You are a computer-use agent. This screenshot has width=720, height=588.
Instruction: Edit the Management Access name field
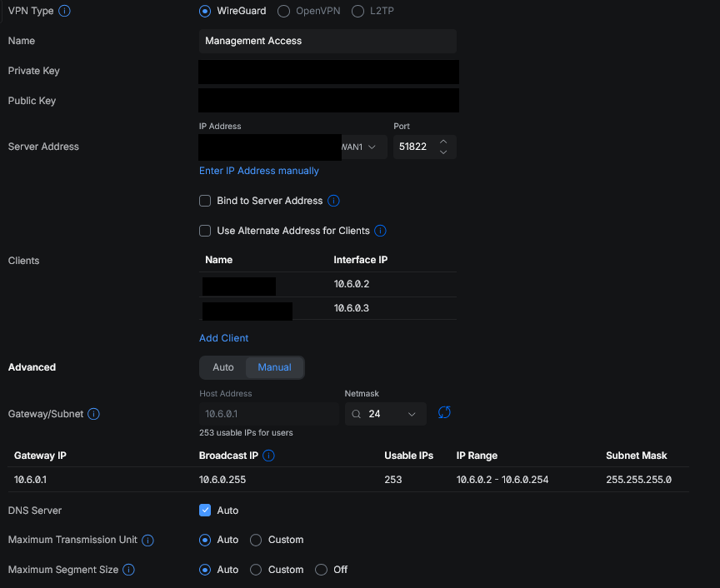pyautogui.click(x=327, y=41)
